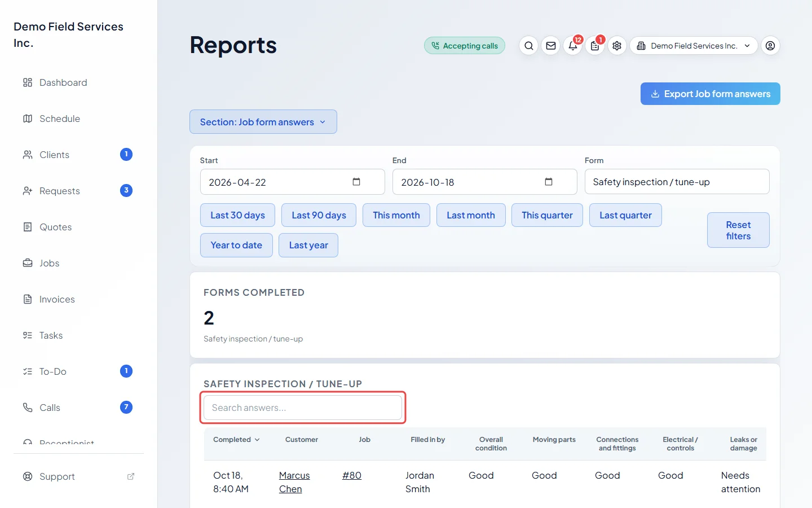Screen dimensions: 812x508
Task: Click Export Job form answers button
Action: pyautogui.click(x=710, y=94)
